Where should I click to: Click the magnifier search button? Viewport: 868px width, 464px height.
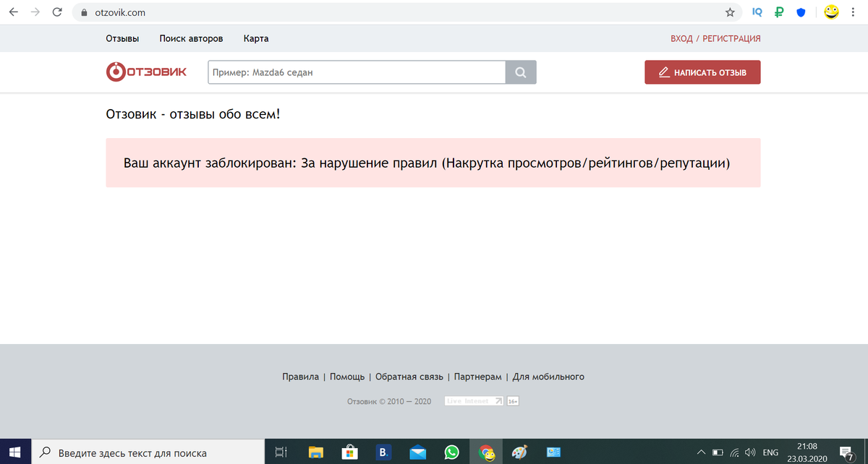tap(521, 72)
